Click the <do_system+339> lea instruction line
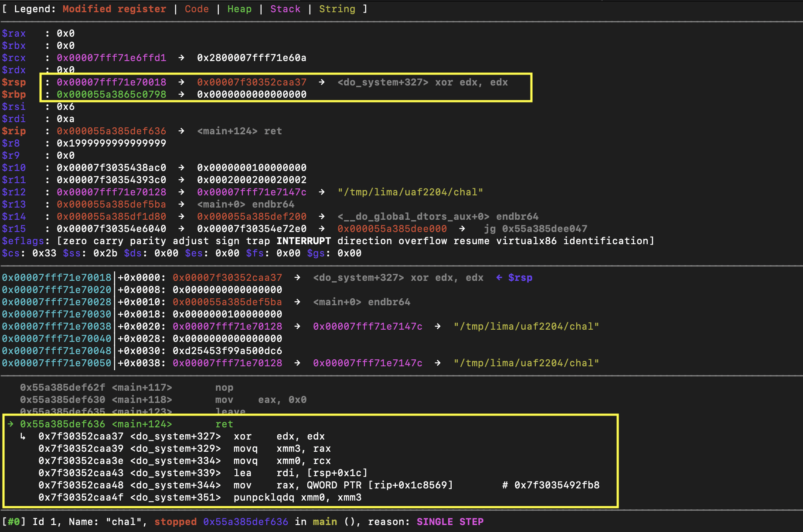The width and height of the screenshot is (803, 532). (203, 473)
